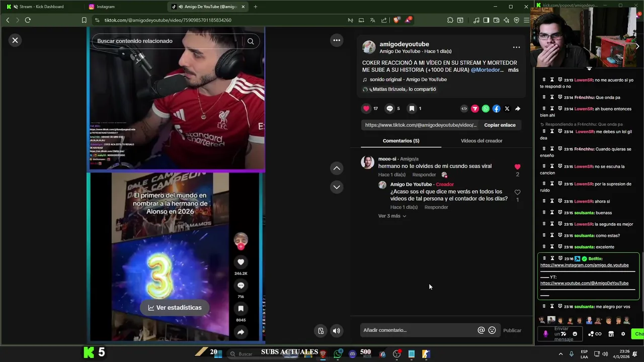Switch to Stream - Kick Dashboard tab

(x=41, y=7)
